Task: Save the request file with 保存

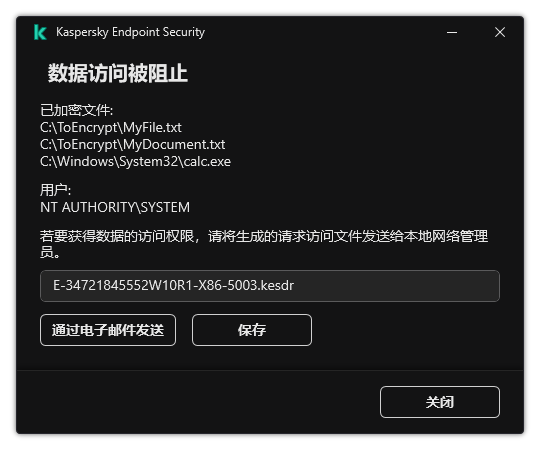Action: click(252, 330)
